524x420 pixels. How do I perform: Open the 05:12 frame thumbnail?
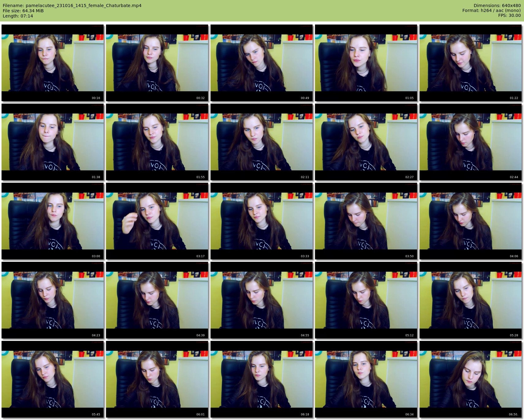point(366,300)
